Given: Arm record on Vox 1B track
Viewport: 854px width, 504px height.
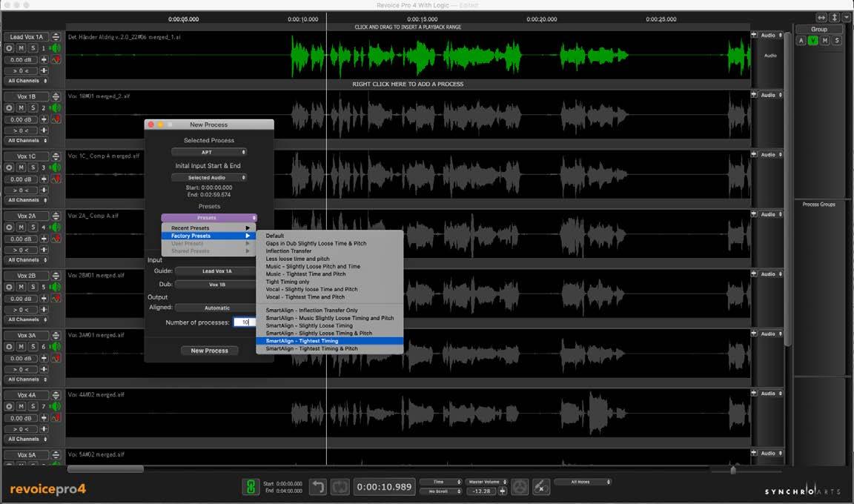Looking at the screenshot, I should (9, 108).
